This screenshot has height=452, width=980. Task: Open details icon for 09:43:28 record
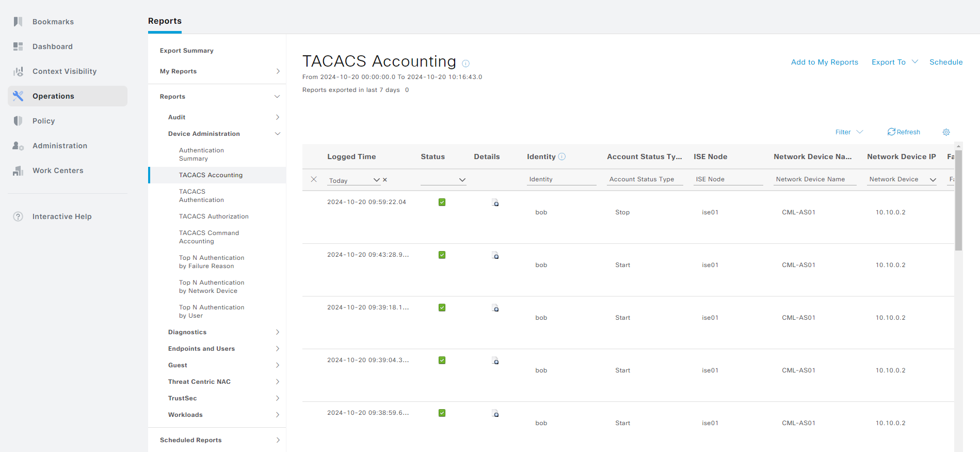click(x=495, y=255)
